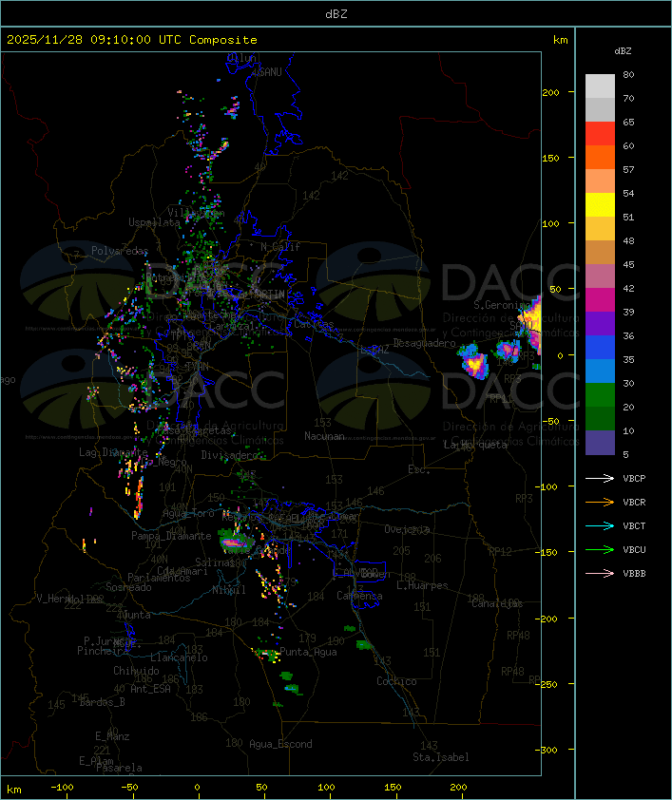Click the white VBCP arrow icon
This screenshot has width=672, height=800.
point(600,478)
